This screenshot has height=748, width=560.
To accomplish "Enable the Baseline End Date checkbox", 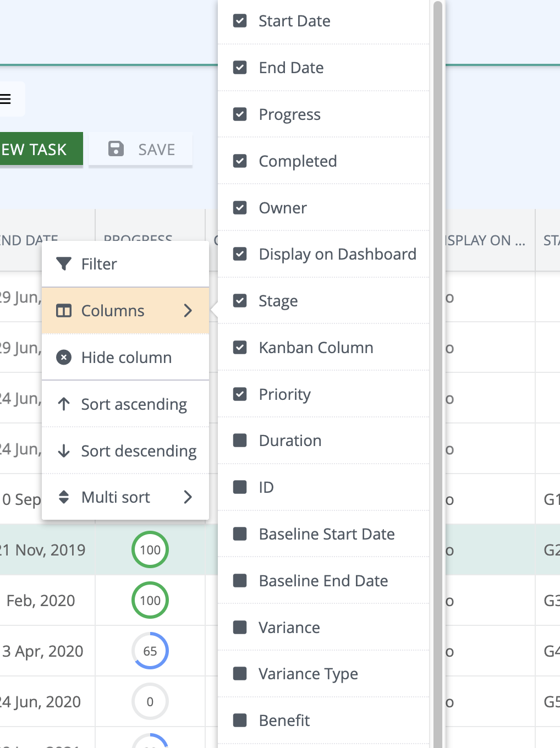I will point(240,581).
